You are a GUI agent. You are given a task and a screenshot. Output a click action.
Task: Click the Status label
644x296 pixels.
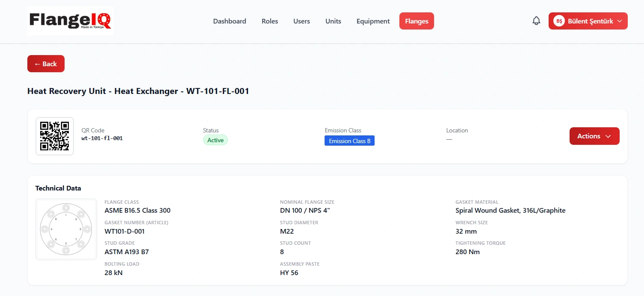[211, 130]
